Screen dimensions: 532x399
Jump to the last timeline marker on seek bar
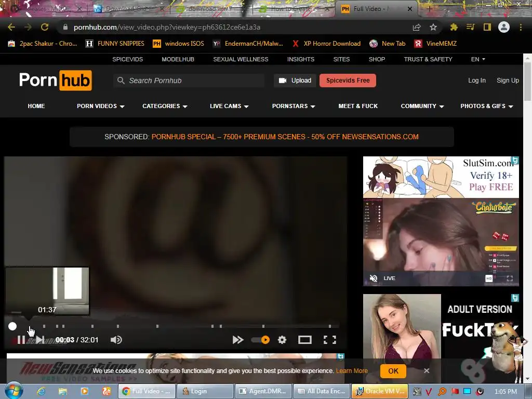[330, 326]
